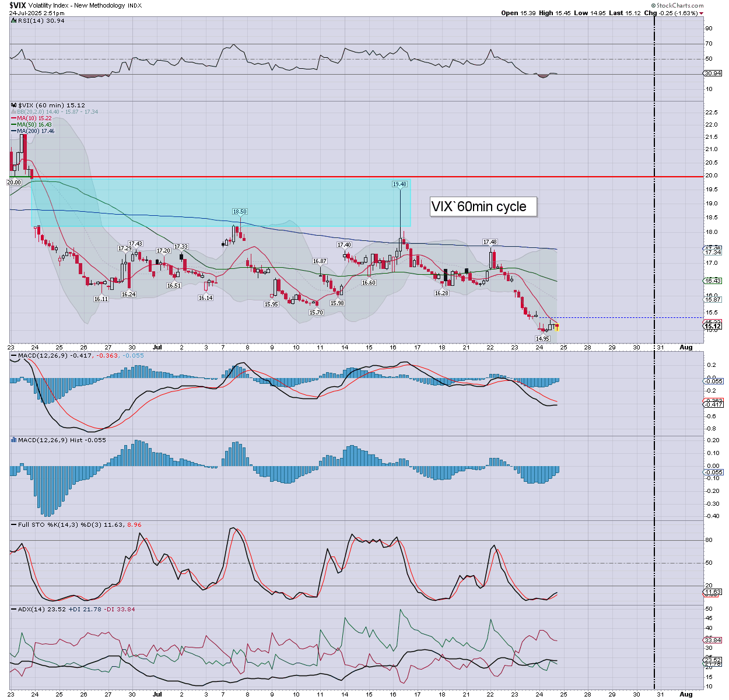
Task: Click the 14.95 low price label
Action: 542,339
